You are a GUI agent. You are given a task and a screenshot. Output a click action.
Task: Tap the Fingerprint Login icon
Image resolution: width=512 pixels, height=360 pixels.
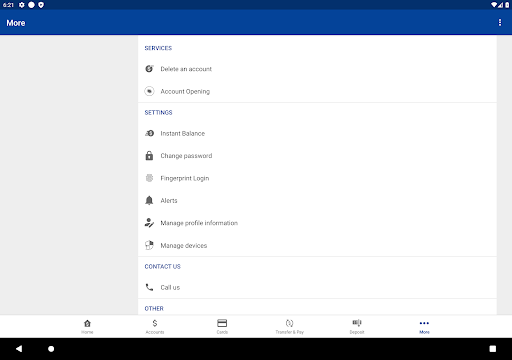pyautogui.click(x=149, y=178)
